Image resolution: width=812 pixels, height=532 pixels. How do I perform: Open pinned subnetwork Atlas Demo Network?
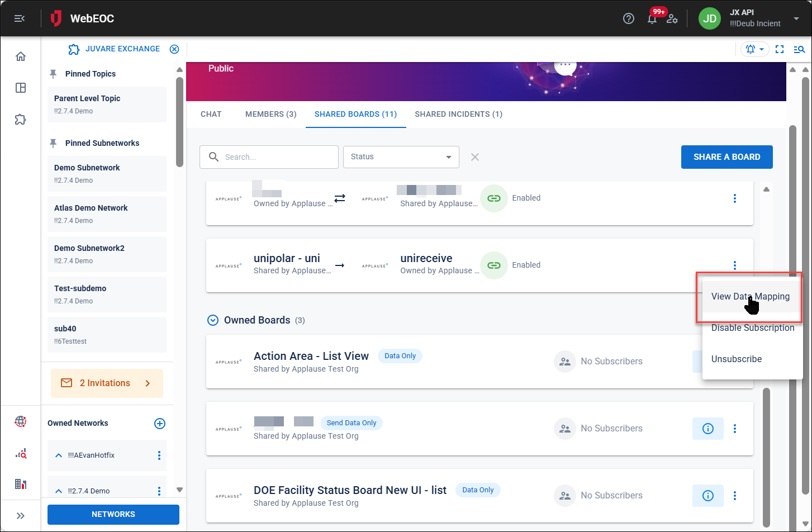107,213
